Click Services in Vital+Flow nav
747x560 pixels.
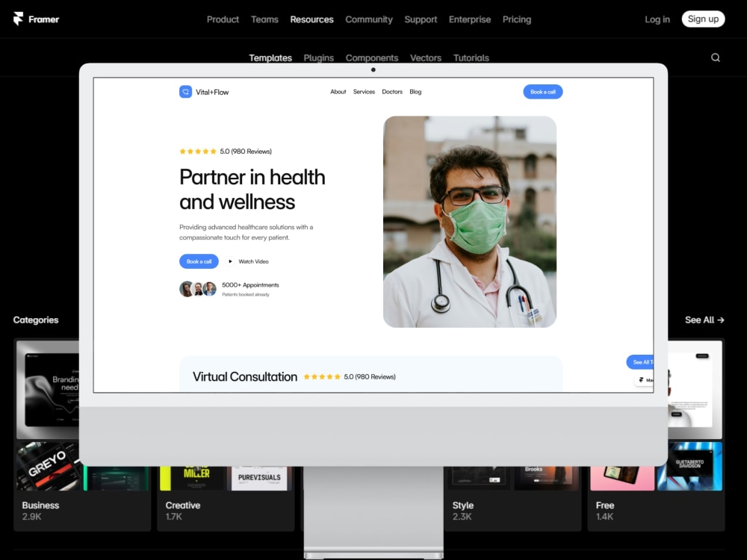(364, 91)
